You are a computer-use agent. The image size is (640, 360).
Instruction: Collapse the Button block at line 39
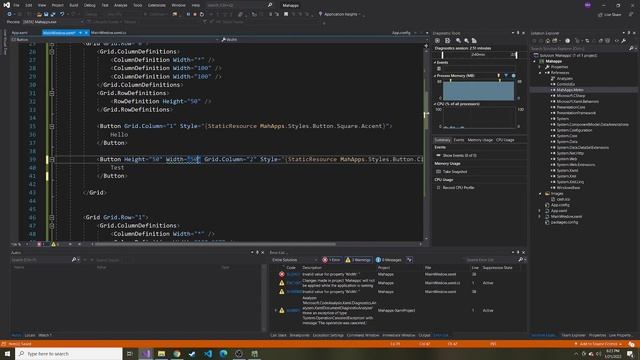click(x=52, y=159)
